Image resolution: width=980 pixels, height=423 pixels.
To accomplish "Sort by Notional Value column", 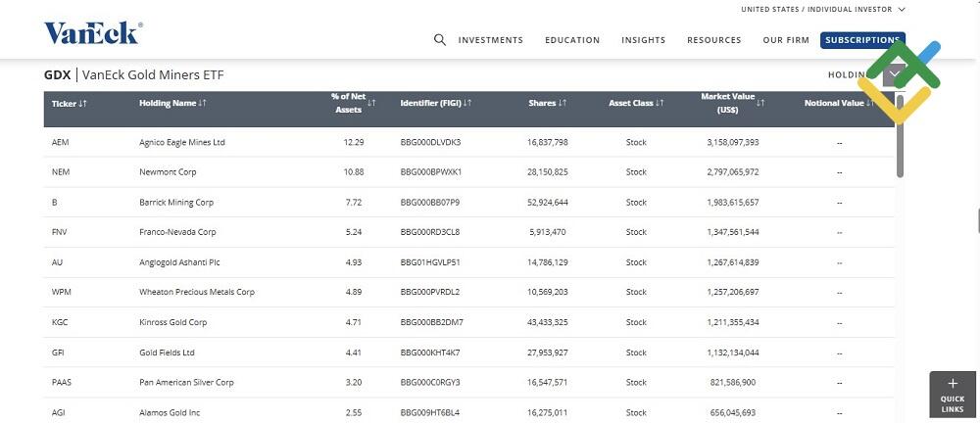I will 839,103.
